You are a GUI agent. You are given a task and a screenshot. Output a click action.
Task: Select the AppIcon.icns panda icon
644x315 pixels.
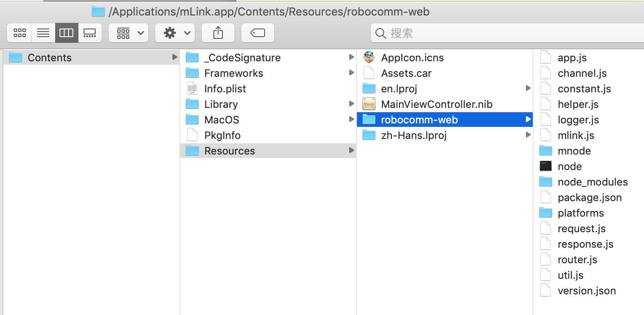point(369,57)
